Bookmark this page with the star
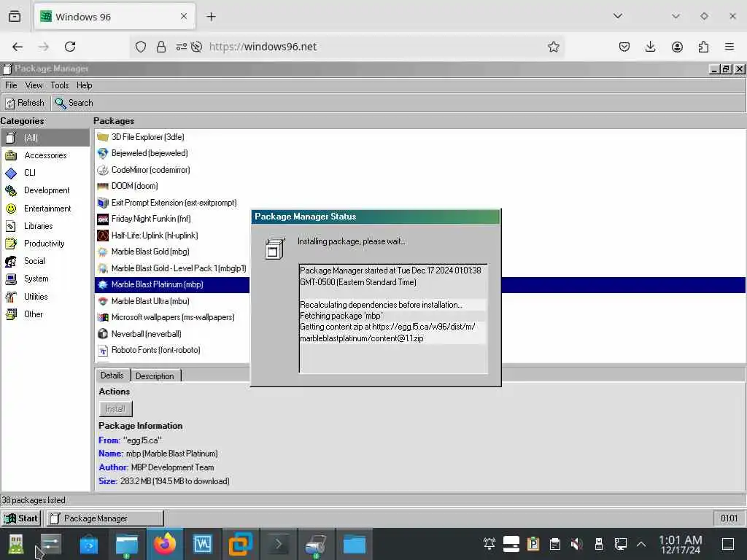The width and height of the screenshot is (747, 560). [x=553, y=47]
